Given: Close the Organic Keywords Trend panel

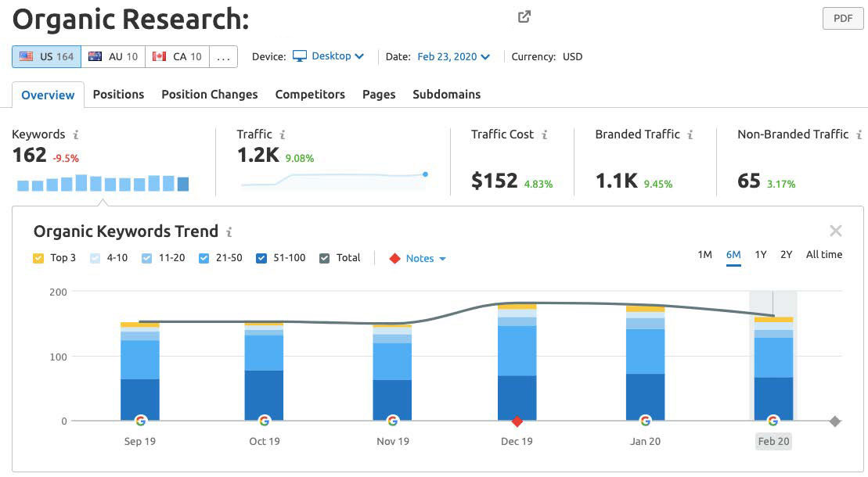Looking at the screenshot, I should [835, 231].
